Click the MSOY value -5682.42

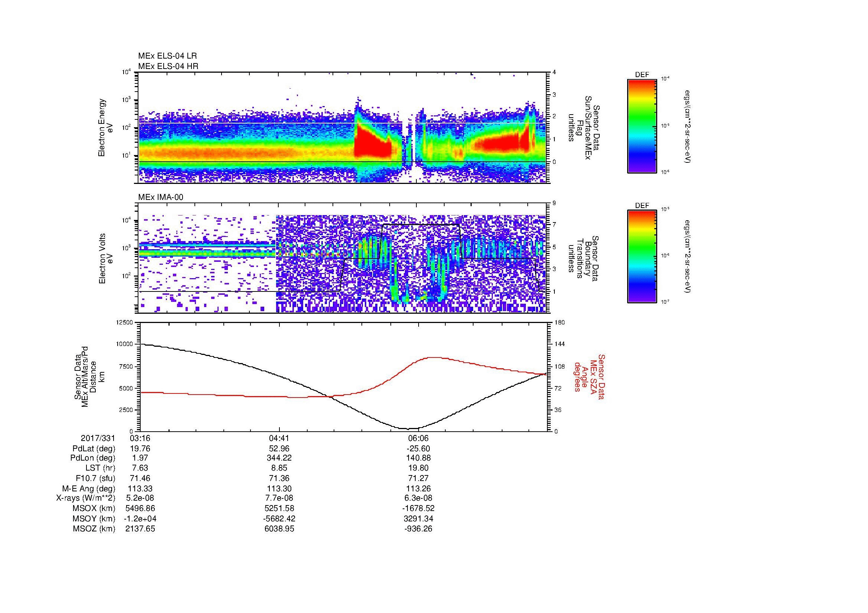click(279, 518)
